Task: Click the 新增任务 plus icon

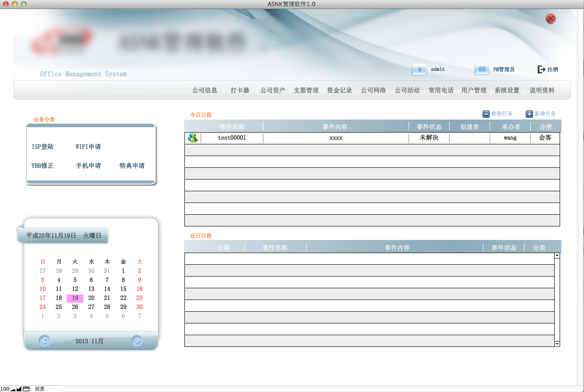Action: 529,114
